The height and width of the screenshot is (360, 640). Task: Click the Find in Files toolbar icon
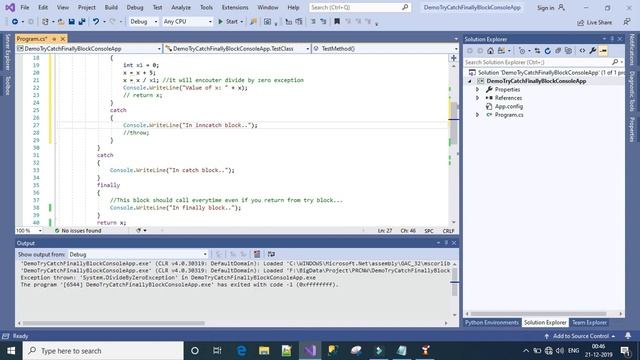(x=253, y=22)
